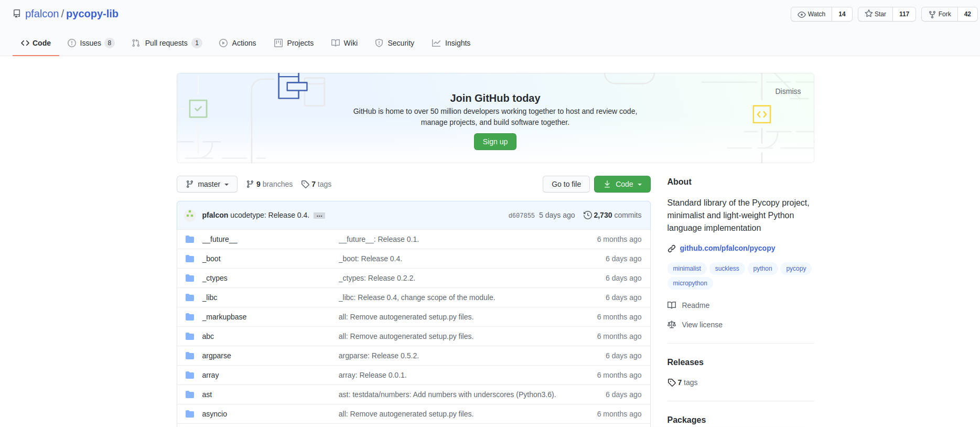This screenshot has height=427, width=980.
Task: Open the Readme link in About
Action: (688, 305)
